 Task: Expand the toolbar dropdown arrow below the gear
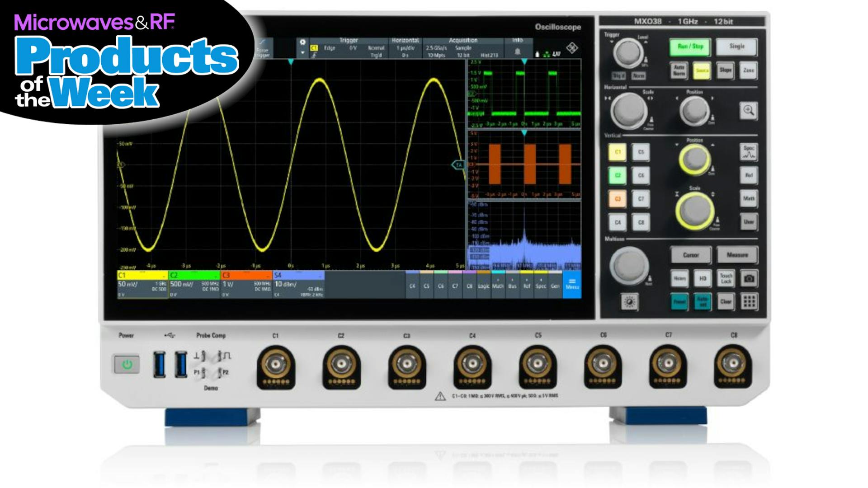pyautogui.click(x=302, y=53)
